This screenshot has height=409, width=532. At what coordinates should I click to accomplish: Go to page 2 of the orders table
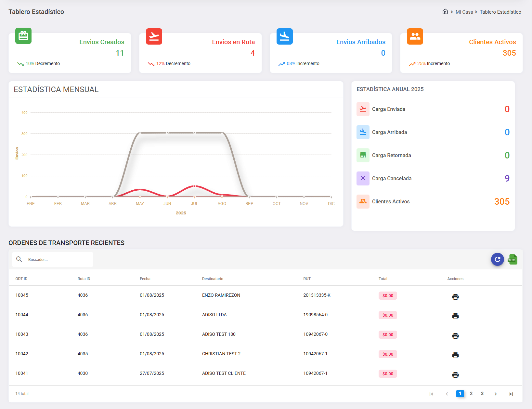(471, 393)
